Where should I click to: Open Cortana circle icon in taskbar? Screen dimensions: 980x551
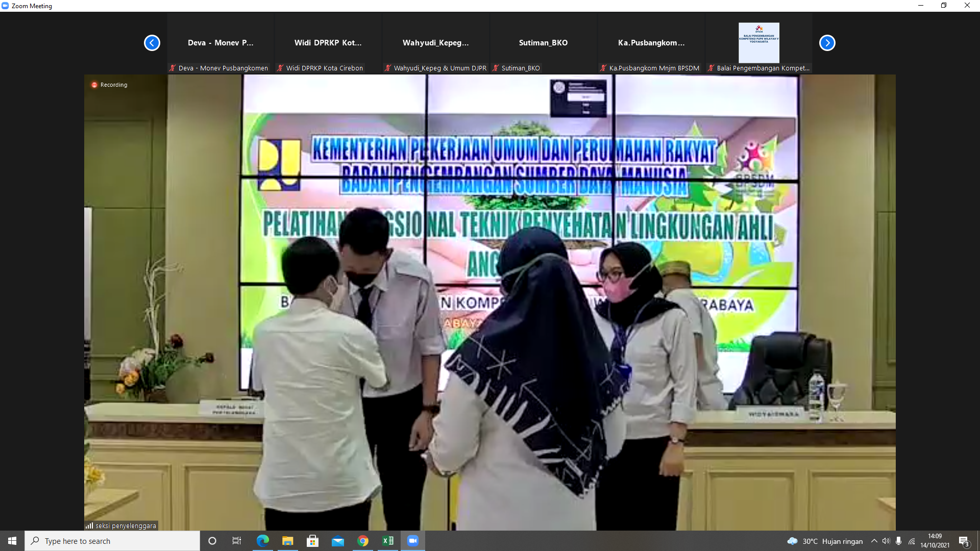tap(212, 541)
